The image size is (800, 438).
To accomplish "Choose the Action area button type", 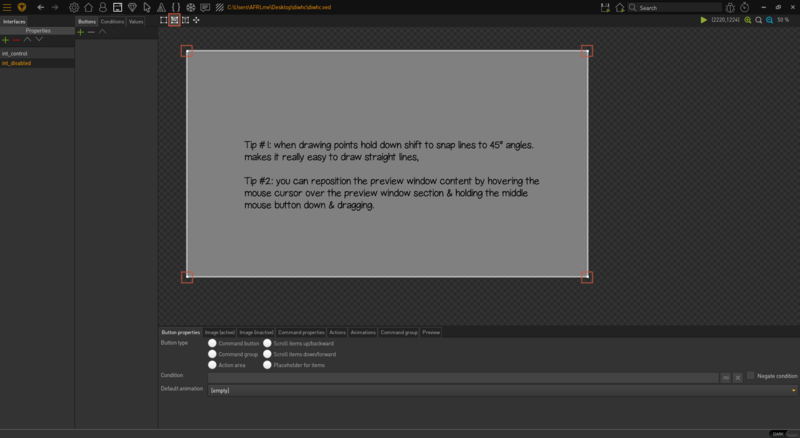I will point(212,365).
